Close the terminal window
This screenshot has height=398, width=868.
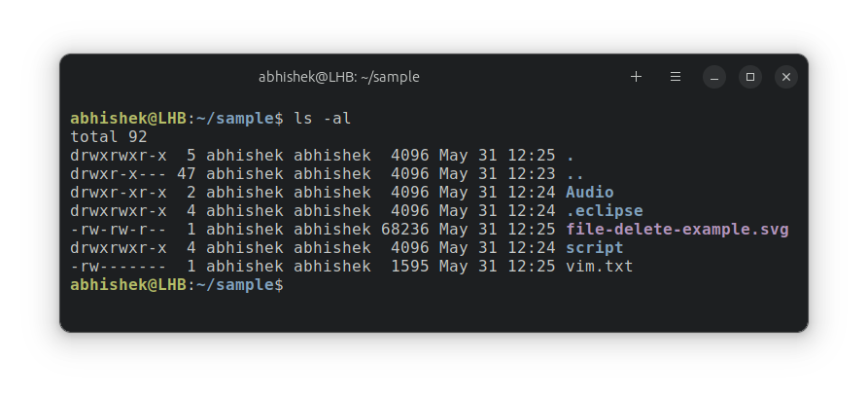tap(786, 77)
